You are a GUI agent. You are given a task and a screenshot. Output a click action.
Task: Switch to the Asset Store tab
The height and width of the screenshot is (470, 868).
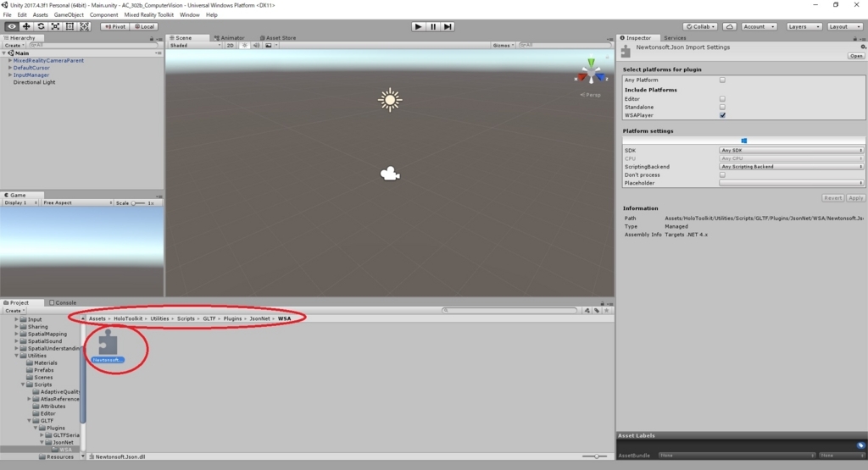tap(278, 38)
